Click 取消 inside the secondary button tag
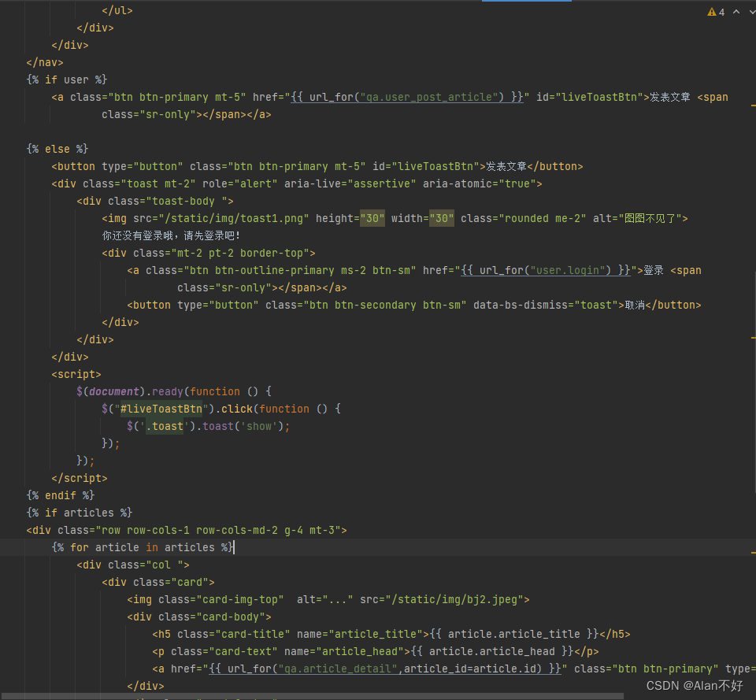The width and height of the screenshot is (756, 700). [635, 306]
